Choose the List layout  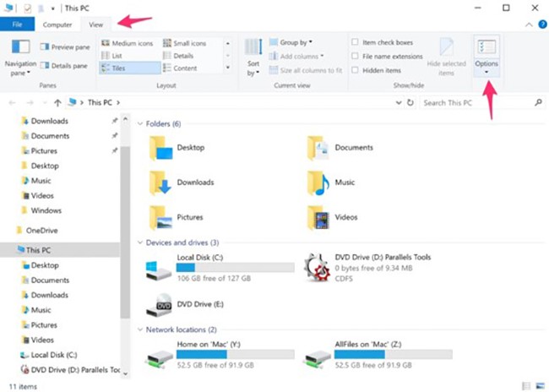tap(111, 56)
